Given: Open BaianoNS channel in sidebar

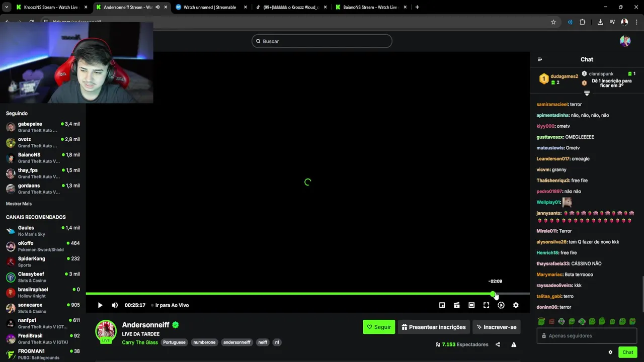Looking at the screenshot, I should [43, 158].
